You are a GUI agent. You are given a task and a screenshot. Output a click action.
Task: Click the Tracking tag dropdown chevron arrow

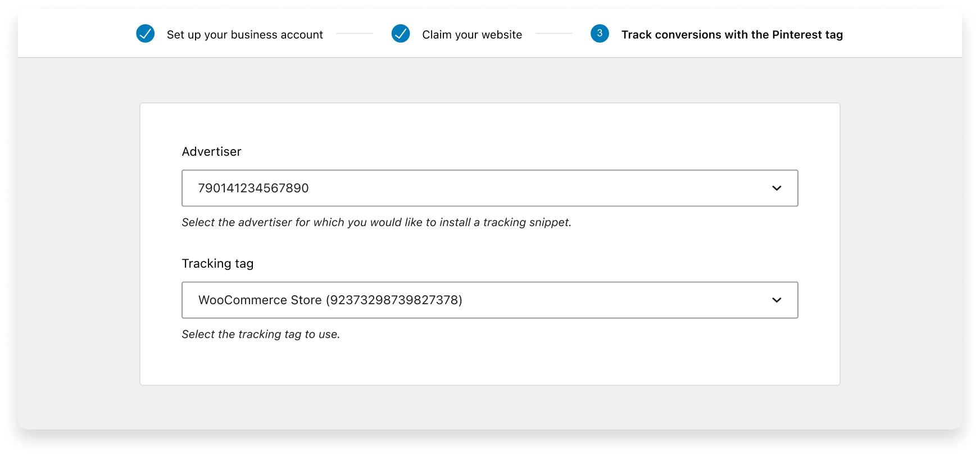[777, 300]
